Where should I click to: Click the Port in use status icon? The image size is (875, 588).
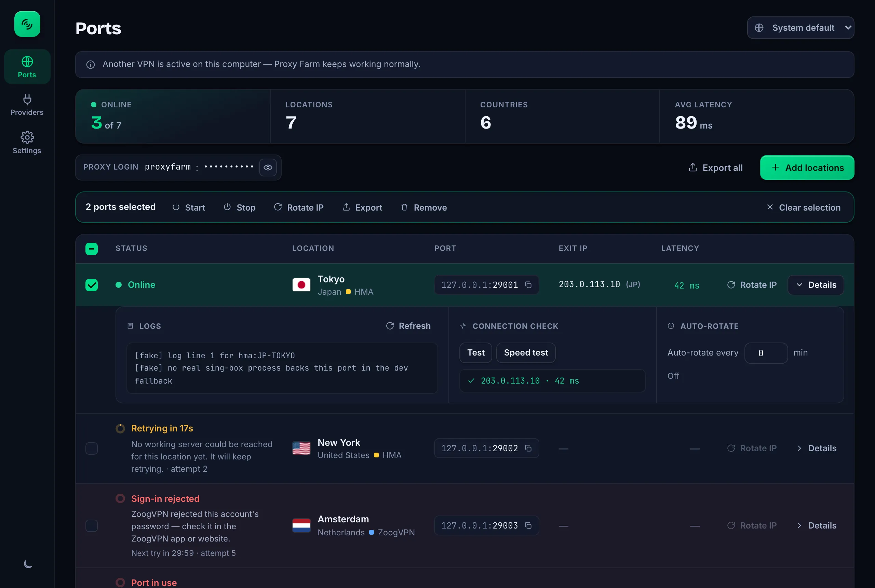point(120,583)
